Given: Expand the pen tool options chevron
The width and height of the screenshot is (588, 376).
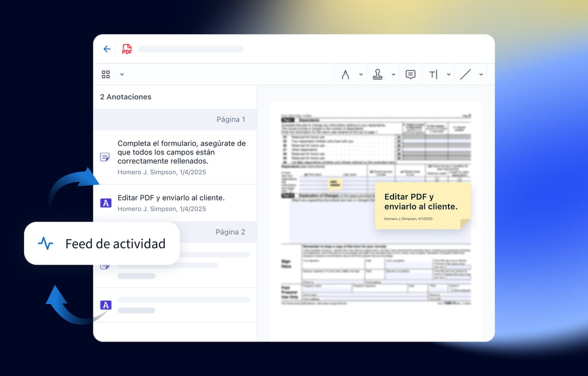Looking at the screenshot, I should pos(361,75).
